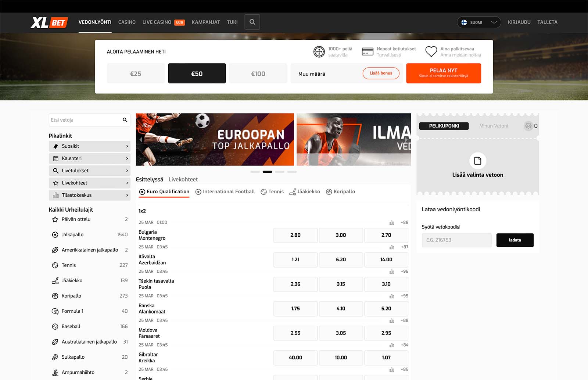The width and height of the screenshot is (588, 380).
Task: Select the Baseball sport icon
Action: [x=55, y=327]
